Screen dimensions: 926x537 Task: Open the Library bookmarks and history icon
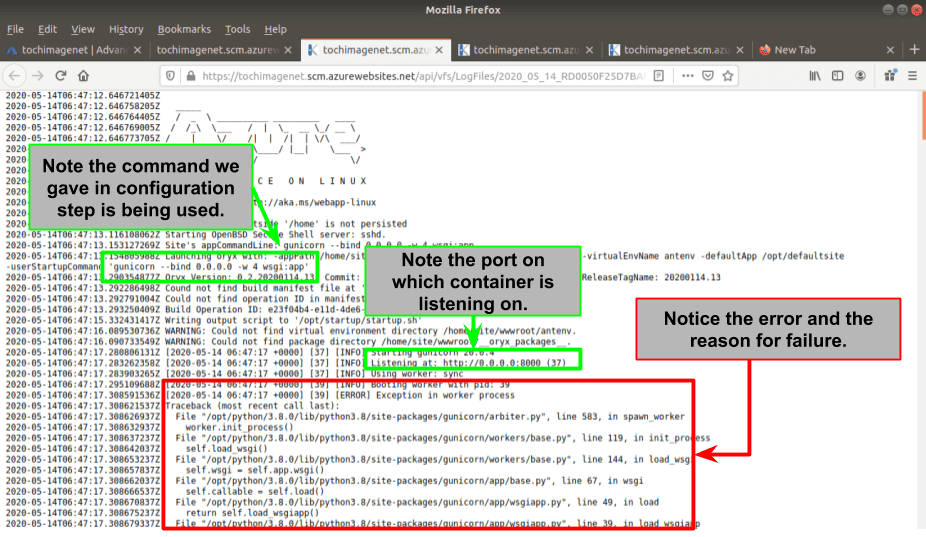tap(815, 76)
